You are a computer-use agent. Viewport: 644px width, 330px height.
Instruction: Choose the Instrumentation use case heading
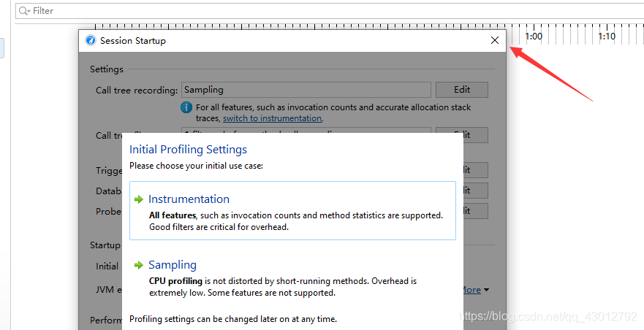click(x=189, y=199)
